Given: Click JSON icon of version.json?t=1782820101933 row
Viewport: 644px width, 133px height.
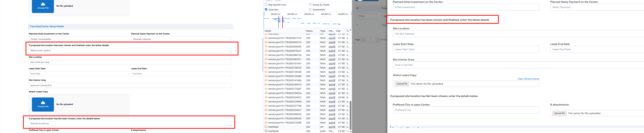Looking at the screenshot, I should pyautogui.click(x=266, y=64).
